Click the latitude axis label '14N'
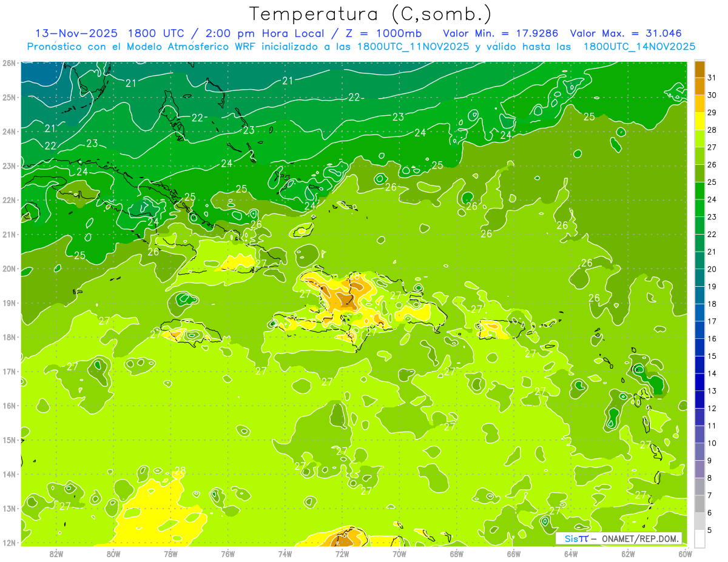The image size is (728, 562). [x=8, y=474]
